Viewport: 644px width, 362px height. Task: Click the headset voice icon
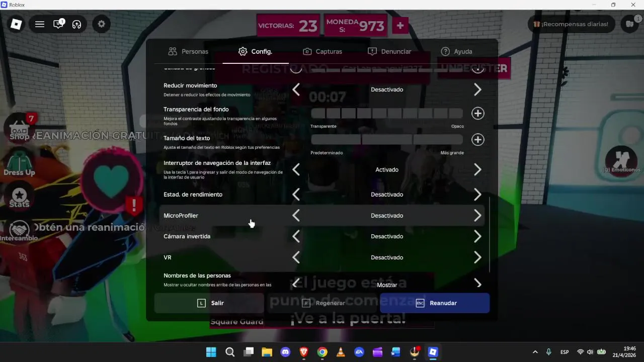pyautogui.click(x=76, y=24)
